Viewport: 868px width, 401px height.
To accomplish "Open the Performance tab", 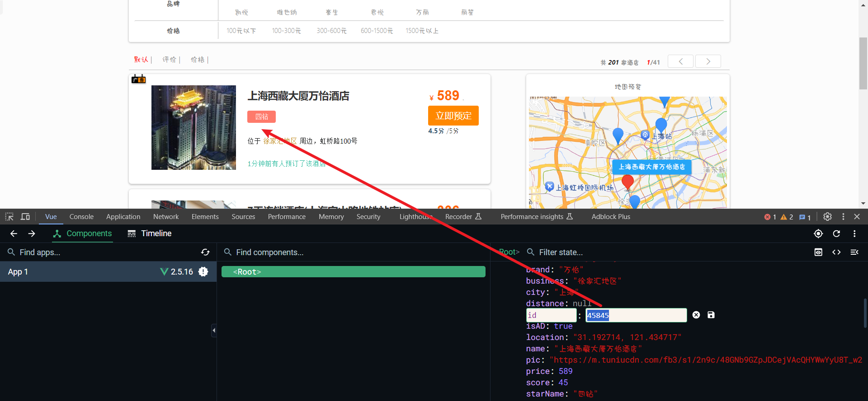I will [x=287, y=217].
